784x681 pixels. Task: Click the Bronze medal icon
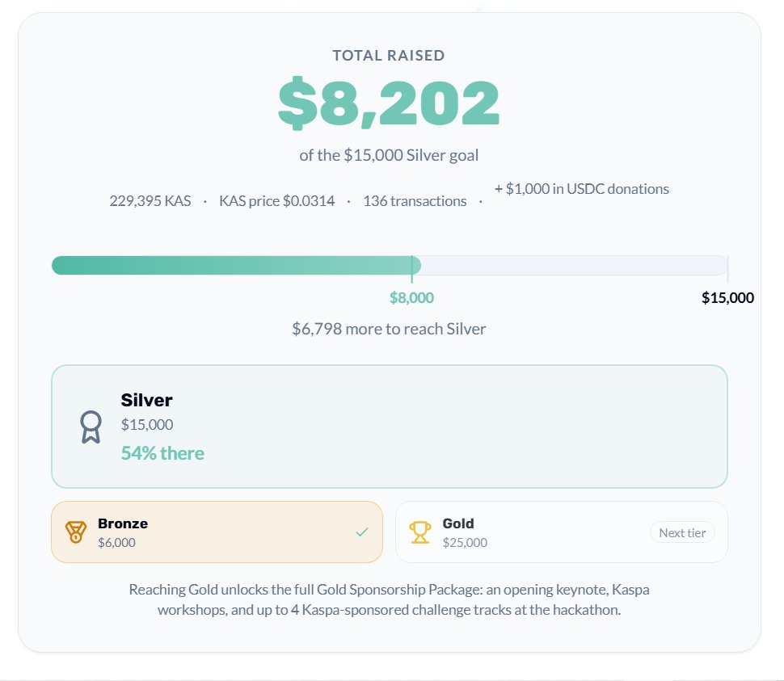pos(75,532)
